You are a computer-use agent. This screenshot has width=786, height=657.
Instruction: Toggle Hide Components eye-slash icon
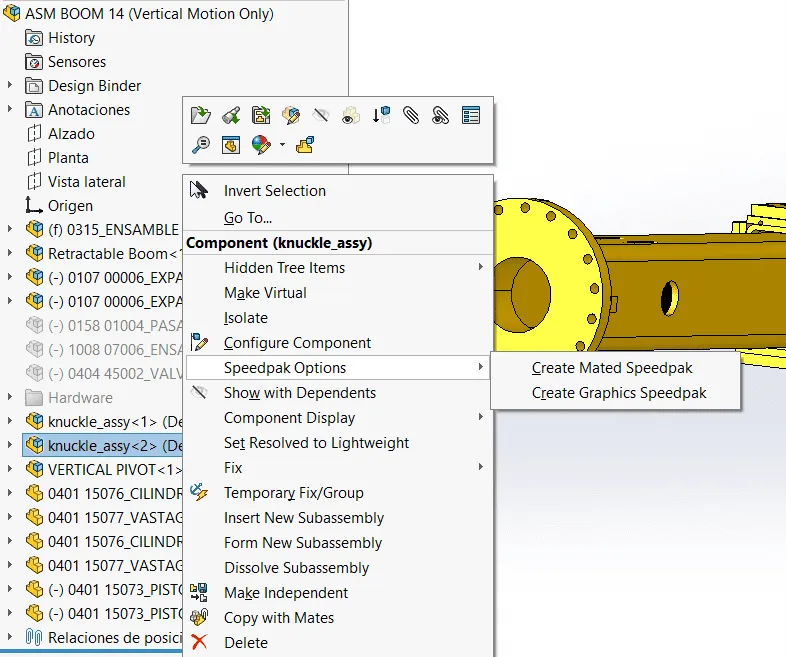tap(321, 116)
